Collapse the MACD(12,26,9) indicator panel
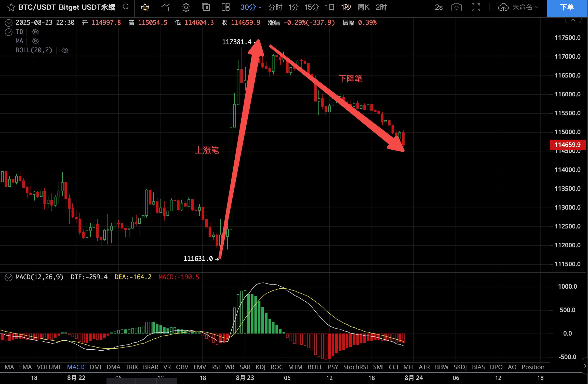This screenshot has height=384, width=588. pos(9,277)
